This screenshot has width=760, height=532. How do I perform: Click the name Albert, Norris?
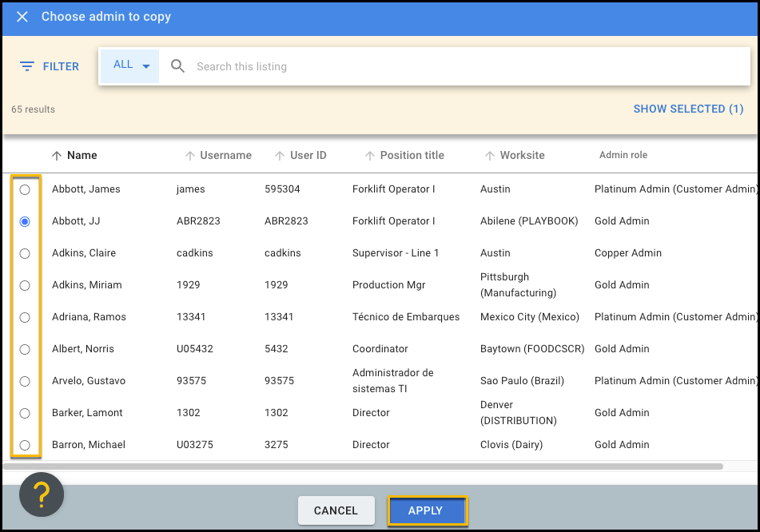(83, 349)
